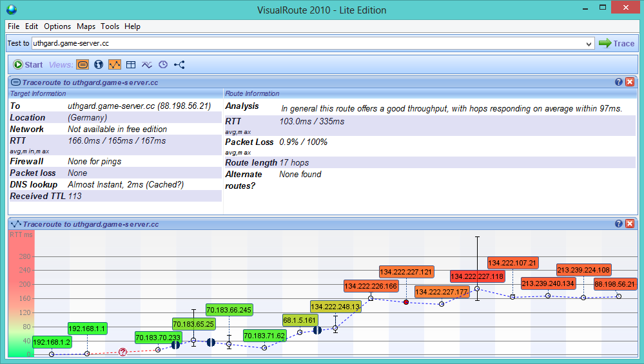Image resolution: width=644 pixels, height=364 pixels.
Task: Open the Options menu
Action: click(x=57, y=26)
